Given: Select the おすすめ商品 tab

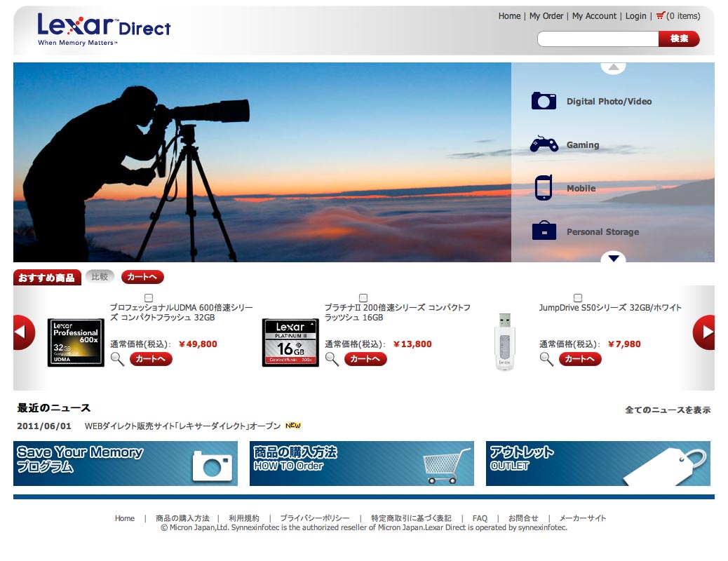Looking at the screenshot, I should (47, 277).
